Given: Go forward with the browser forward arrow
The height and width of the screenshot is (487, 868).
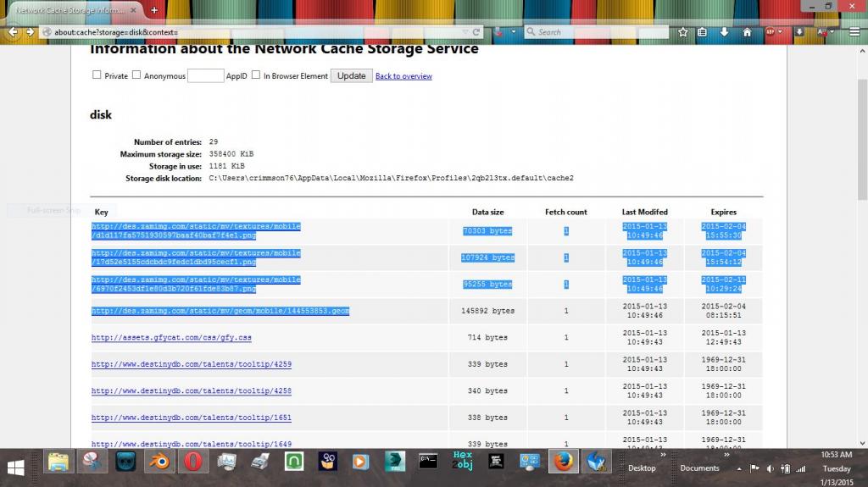Looking at the screenshot, I should pos(30,32).
